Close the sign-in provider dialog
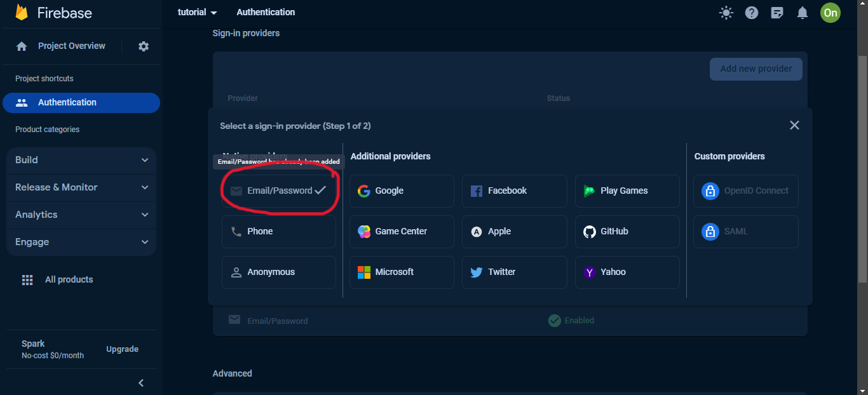 (x=794, y=125)
